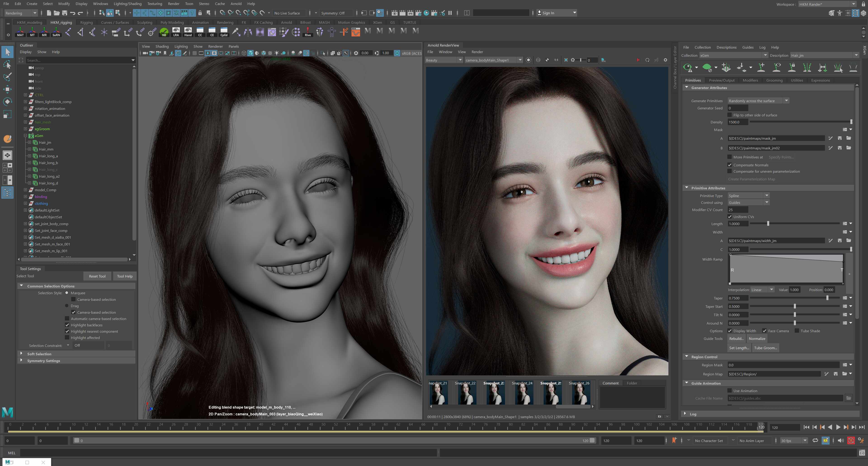Uncheck Compensate Normals in Generator Attributes
This screenshot has height=466, width=868.
[x=730, y=165]
